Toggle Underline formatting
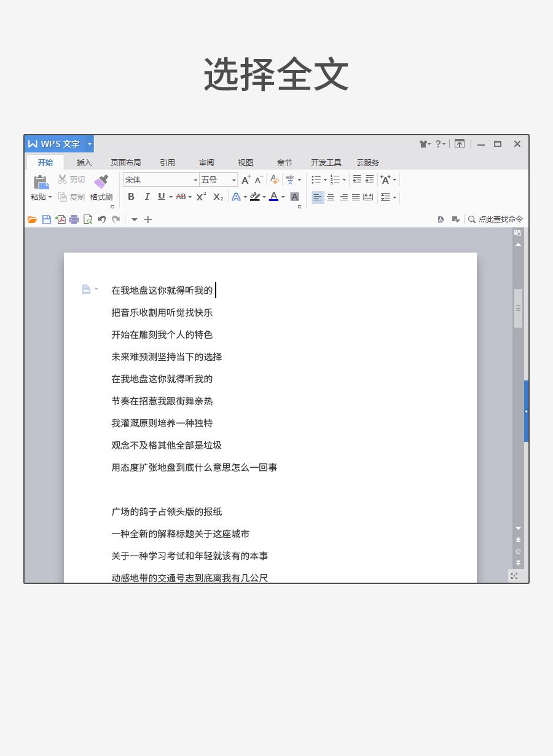The image size is (553, 756). point(161,197)
